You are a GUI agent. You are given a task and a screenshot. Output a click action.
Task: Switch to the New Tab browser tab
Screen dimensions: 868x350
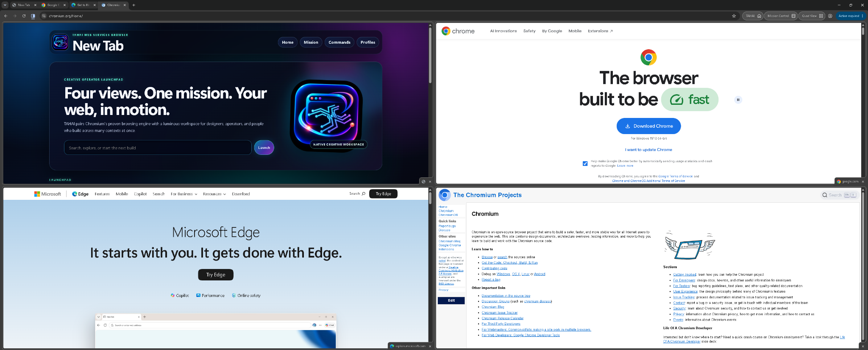point(24,5)
